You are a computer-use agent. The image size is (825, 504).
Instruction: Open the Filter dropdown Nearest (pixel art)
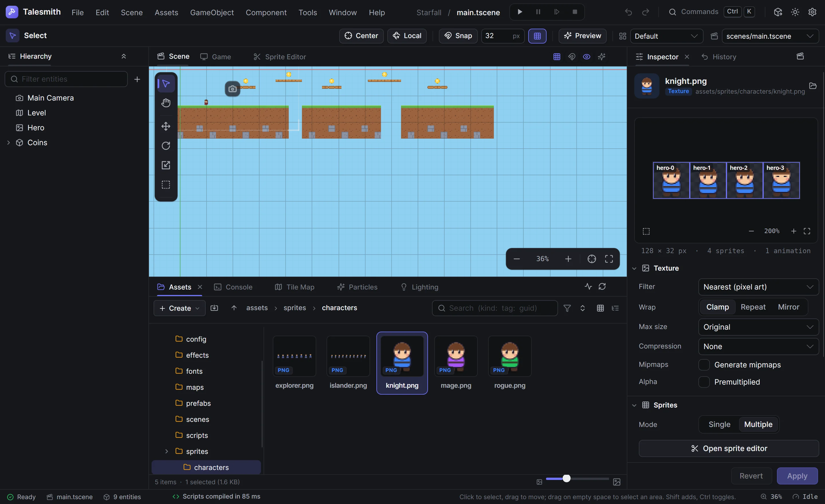click(x=758, y=287)
